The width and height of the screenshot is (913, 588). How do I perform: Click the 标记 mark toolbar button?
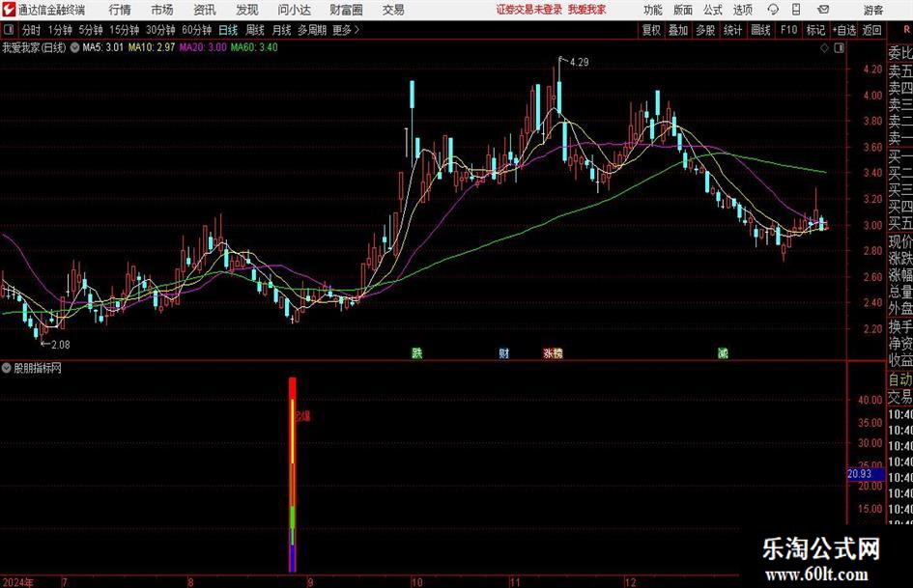coord(815,30)
